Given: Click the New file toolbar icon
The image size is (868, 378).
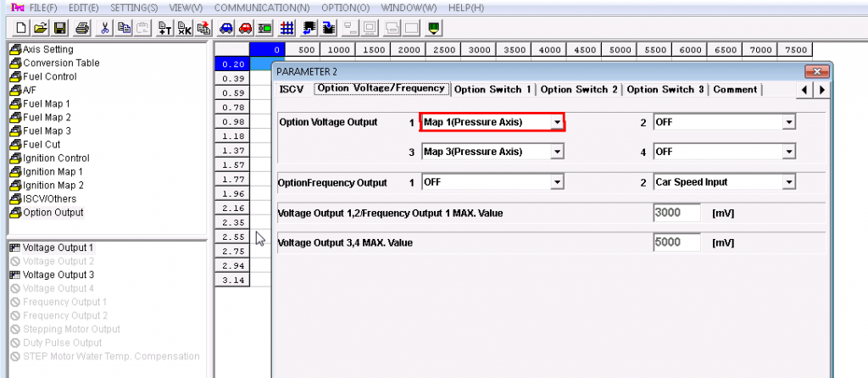Looking at the screenshot, I should point(21,27).
